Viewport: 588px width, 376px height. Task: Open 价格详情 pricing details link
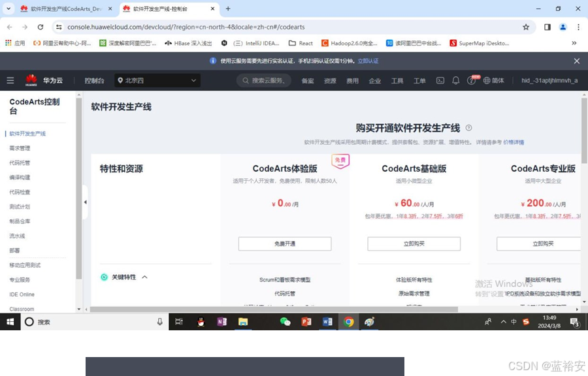coord(514,142)
